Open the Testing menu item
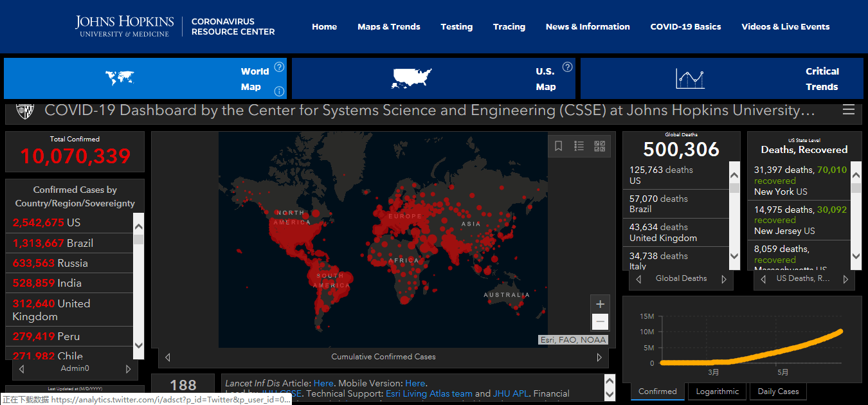 pyautogui.click(x=457, y=27)
